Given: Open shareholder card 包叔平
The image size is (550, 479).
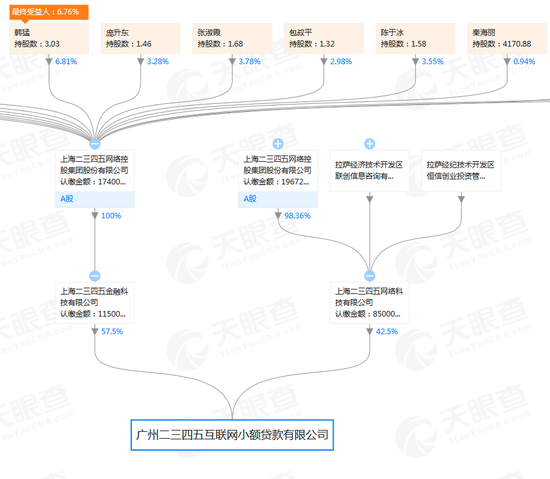Looking at the screenshot, I should (x=324, y=38).
